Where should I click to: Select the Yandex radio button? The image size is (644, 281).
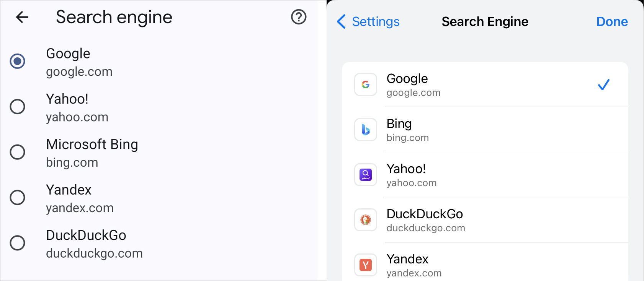[17, 198]
